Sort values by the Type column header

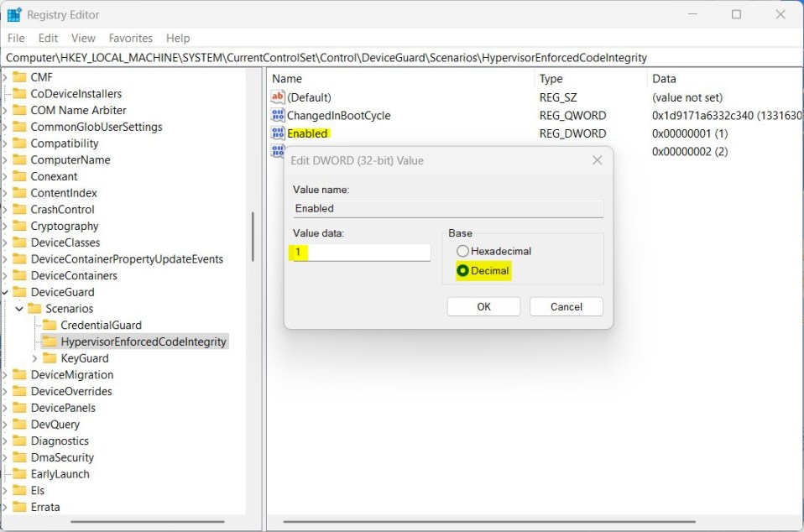click(591, 78)
